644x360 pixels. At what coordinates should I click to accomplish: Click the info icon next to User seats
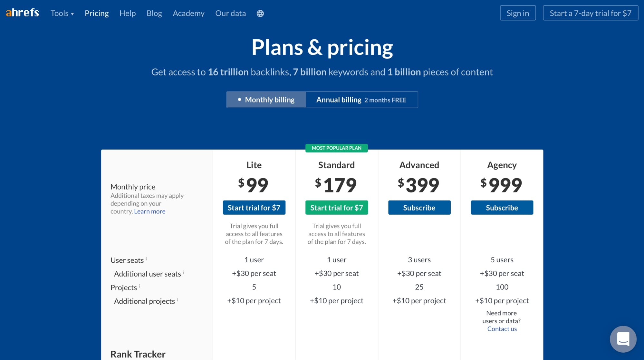(x=147, y=258)
